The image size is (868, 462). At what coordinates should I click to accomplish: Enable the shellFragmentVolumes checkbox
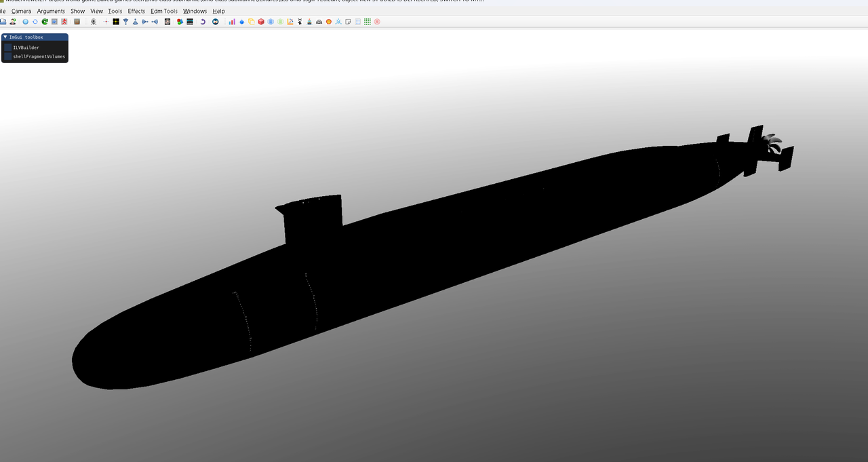(x=7, y=56)
